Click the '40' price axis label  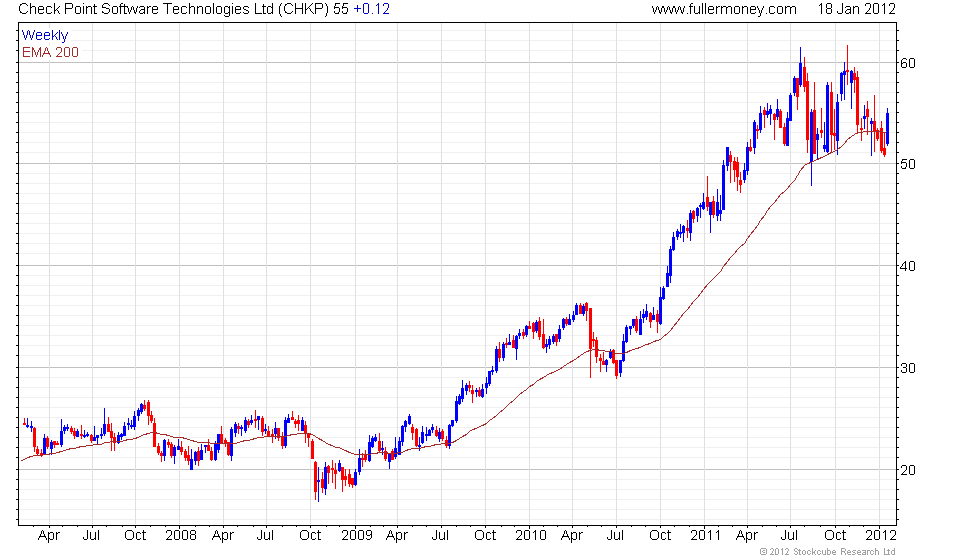(x=908, y=266)
